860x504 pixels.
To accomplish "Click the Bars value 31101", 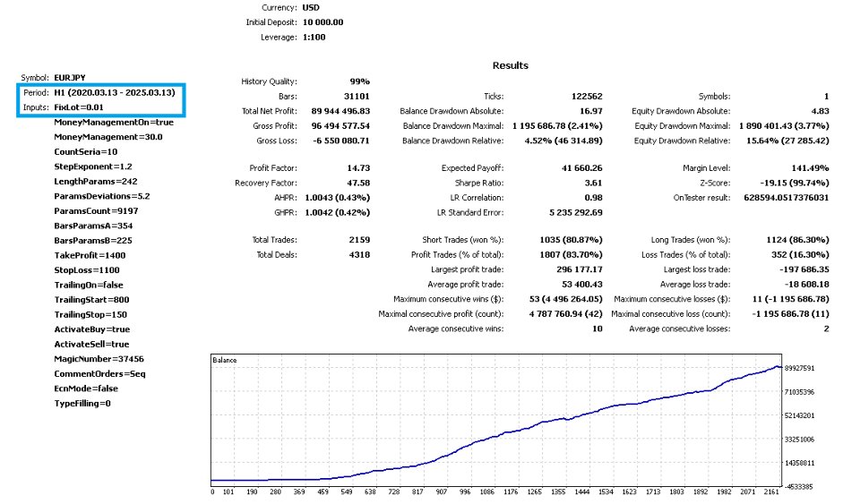I will pyautogui.click(x=357, y=97).
